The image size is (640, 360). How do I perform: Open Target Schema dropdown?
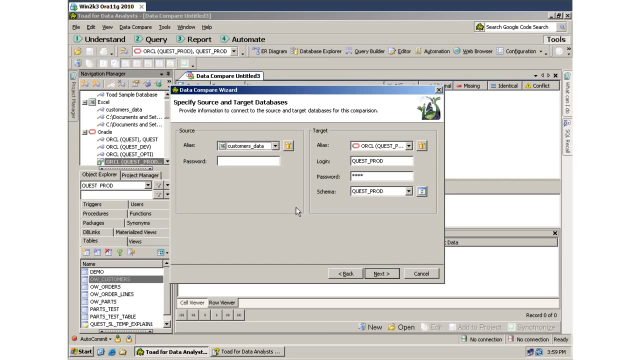[x=409, y=191]
